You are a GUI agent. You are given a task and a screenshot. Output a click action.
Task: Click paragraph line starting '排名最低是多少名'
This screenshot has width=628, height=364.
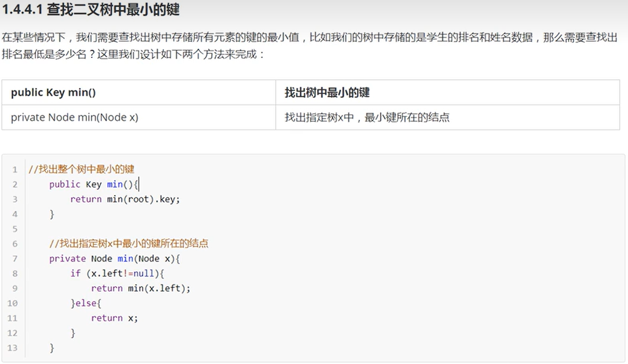[133, 54]
